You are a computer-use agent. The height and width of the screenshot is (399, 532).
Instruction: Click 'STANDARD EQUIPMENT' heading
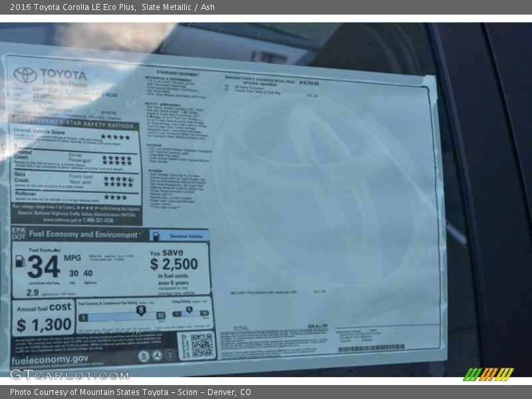point(178,73)
